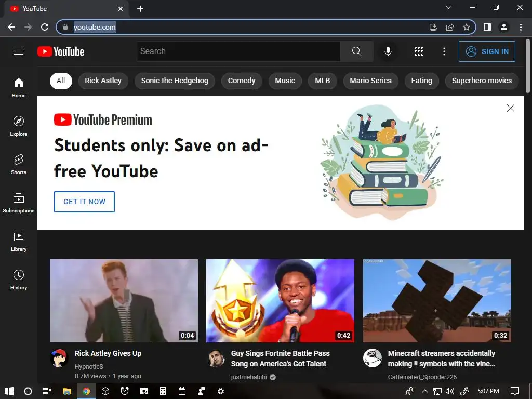The image size is (532, 399).
Task: Open Explore in sidebar
Action: (19, 126)
